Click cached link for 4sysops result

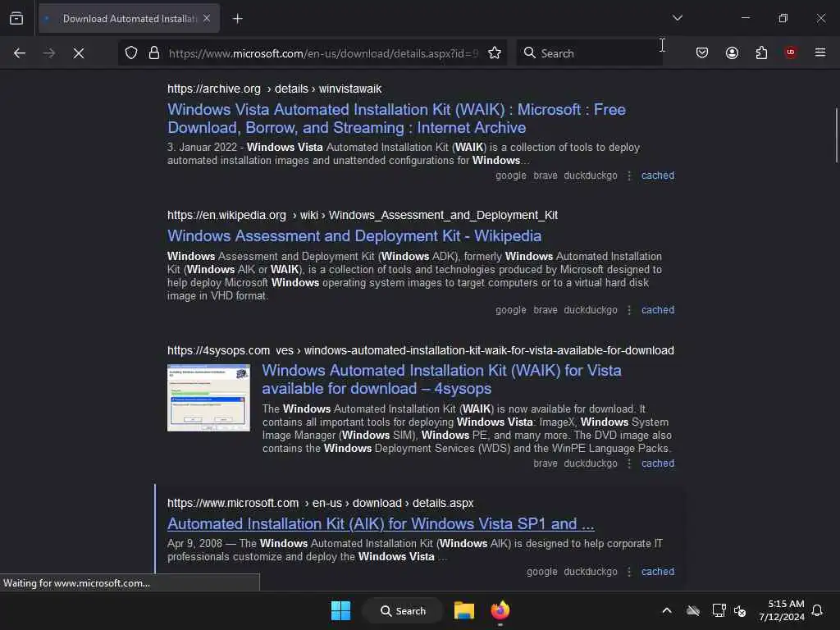pyautogui.click(x=657, y=463)
